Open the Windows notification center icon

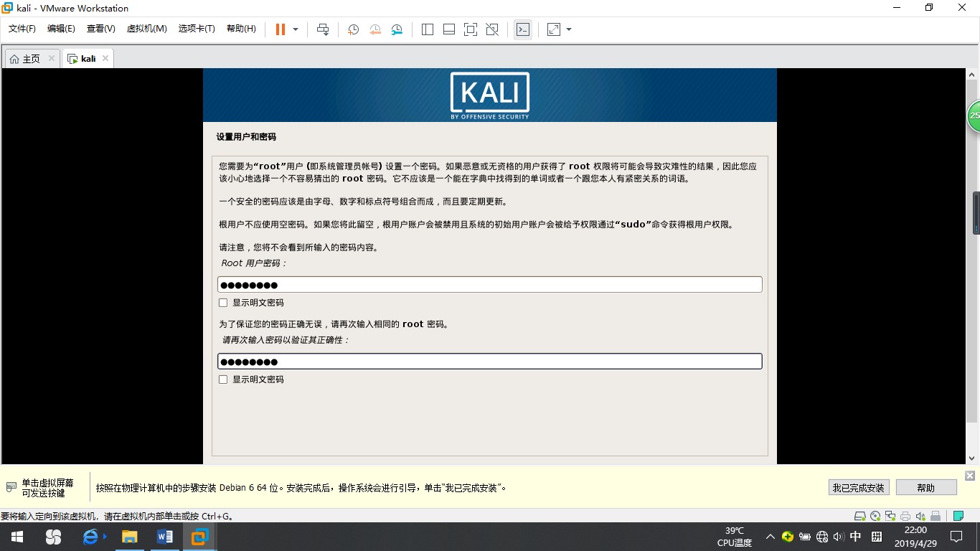[956, 537]
